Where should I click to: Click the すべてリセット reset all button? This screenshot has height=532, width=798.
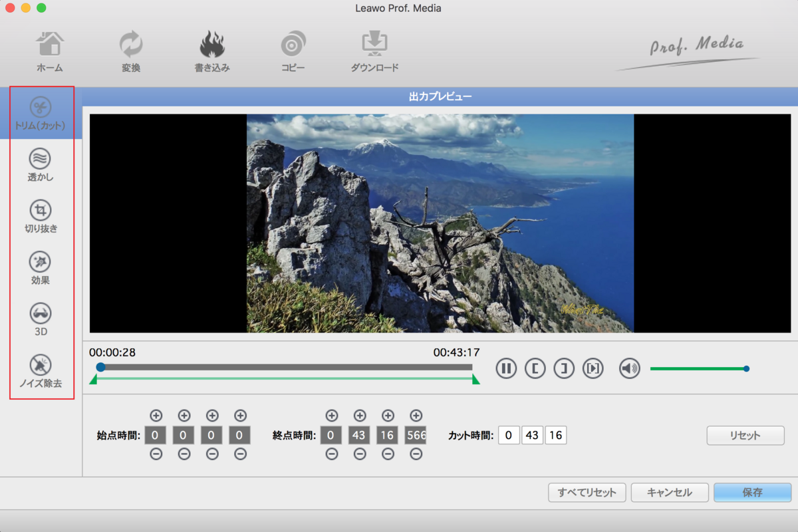[587, 493]
